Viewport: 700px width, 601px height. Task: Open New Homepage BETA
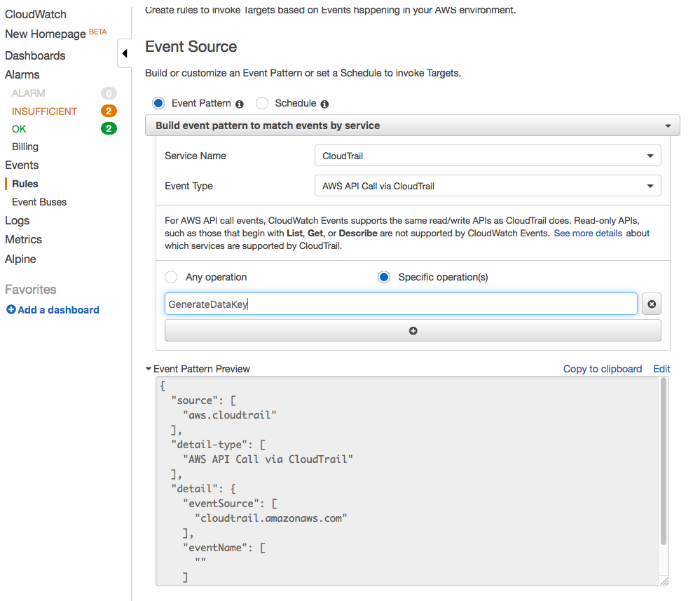56,34
